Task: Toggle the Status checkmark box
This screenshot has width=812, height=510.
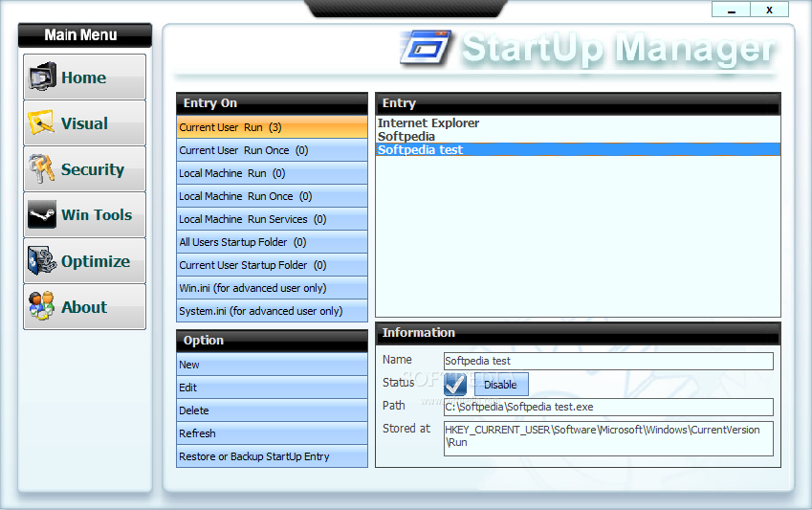Action: (x=455, y=385)
